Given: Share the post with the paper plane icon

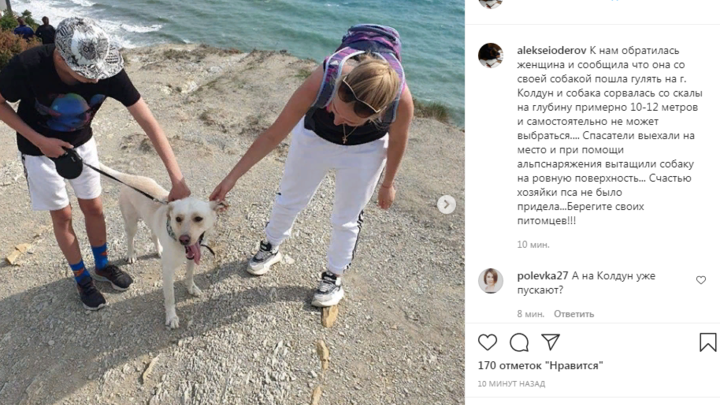Looking at the screenshot, I should point(550,342).
